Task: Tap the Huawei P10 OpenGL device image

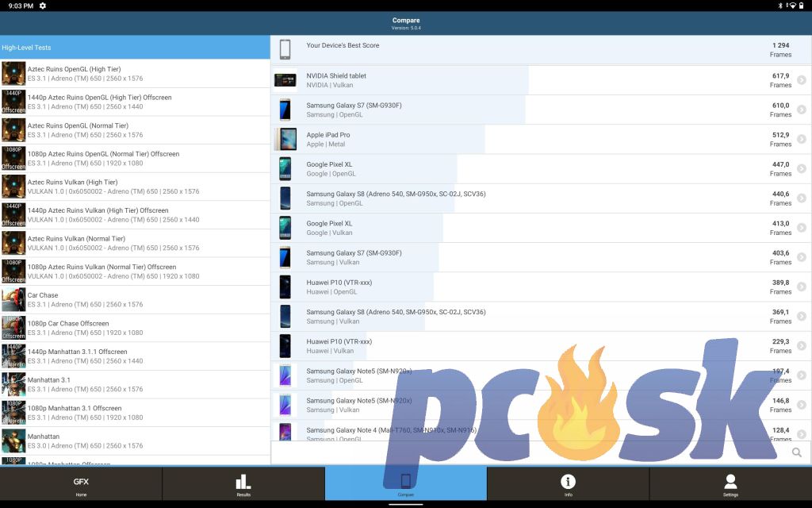Action: pos(285,287)
